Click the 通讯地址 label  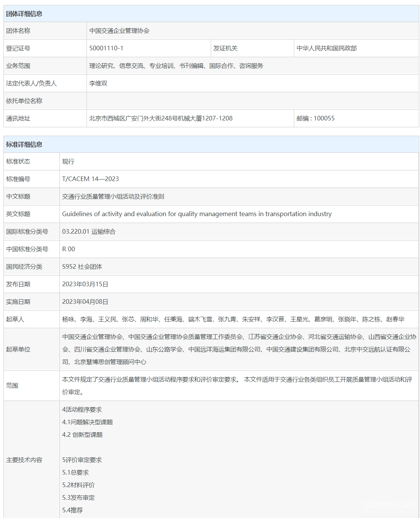[x=18, y=119]
